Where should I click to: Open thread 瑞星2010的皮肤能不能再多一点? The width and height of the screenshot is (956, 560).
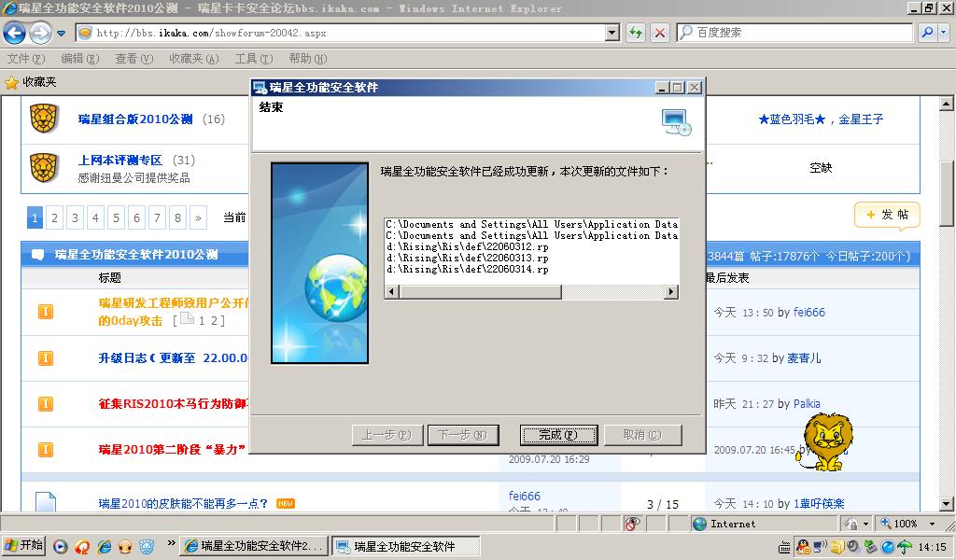[183, 504]
